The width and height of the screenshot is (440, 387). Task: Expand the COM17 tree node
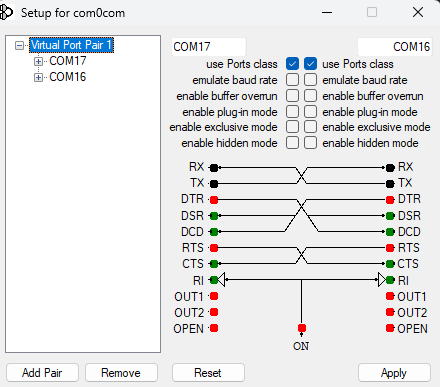coord(38,61)
